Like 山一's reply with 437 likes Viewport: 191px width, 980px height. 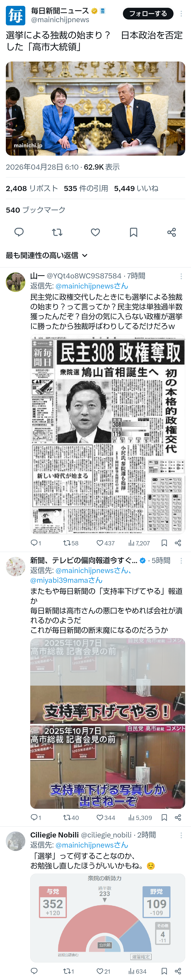coord(106,543)
